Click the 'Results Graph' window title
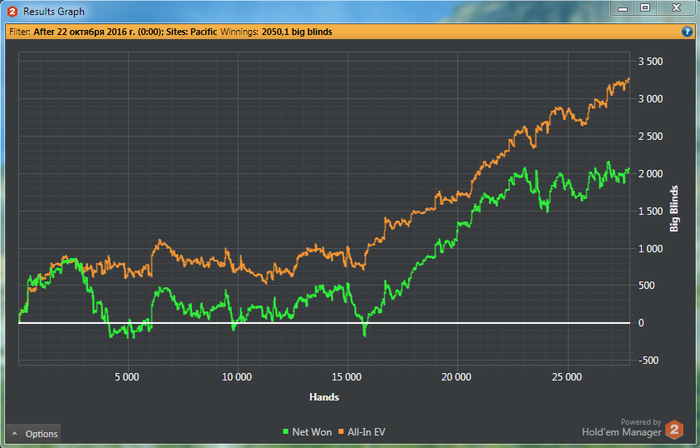The image size is (700, 448). pyautogui.click(x=54, y=12)
